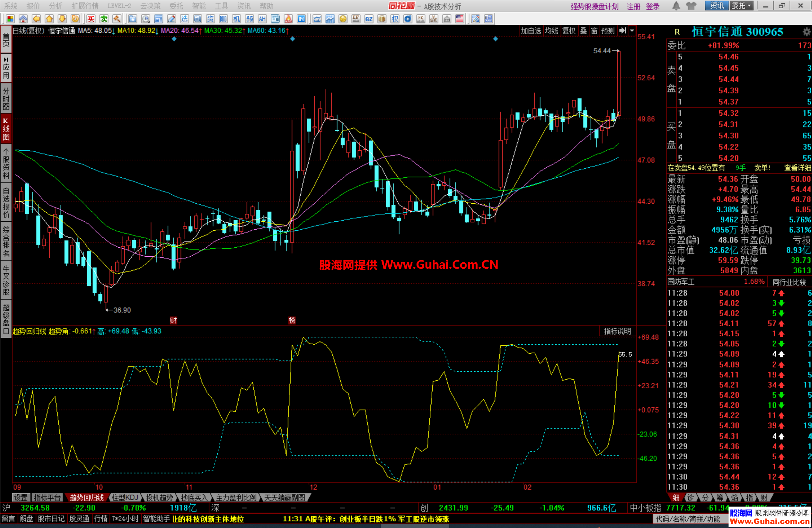Click the AH shares toolbar icon
Image resolution: width=812 pixels, height=528 pixels.
click(262, 19)
